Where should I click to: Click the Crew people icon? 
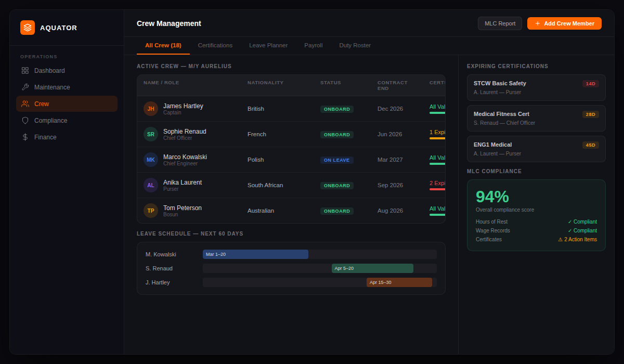(x=25, y=103)
